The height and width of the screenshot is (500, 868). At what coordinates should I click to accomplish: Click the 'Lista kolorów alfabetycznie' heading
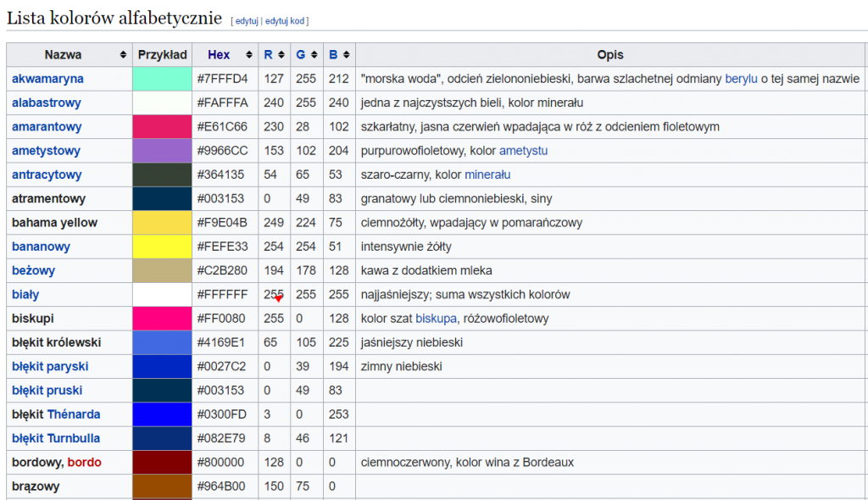click(114, 19)
